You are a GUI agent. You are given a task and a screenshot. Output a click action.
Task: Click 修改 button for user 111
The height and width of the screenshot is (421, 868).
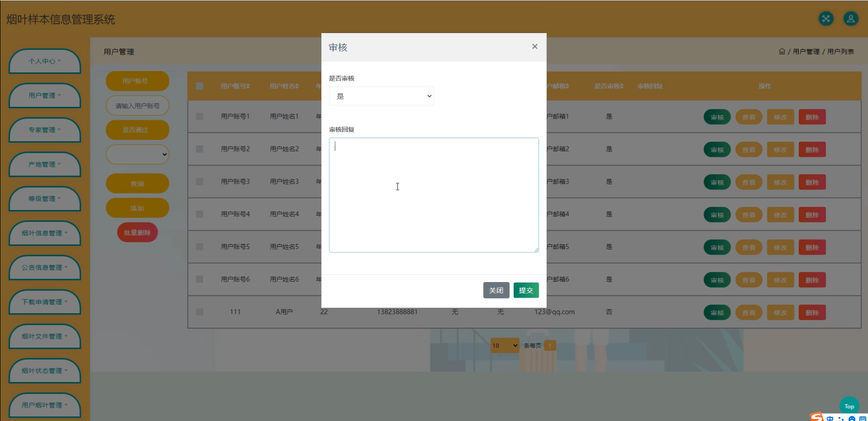click(780, 312)
